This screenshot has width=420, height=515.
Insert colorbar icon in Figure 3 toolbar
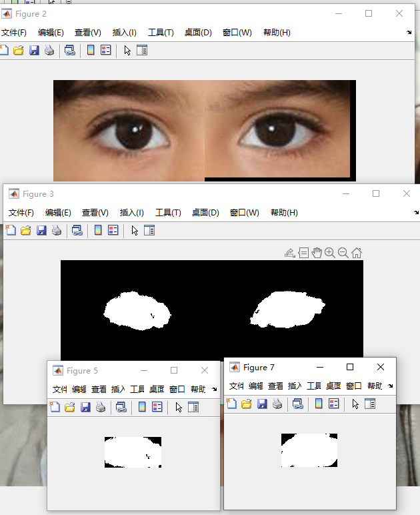[98, 230]
